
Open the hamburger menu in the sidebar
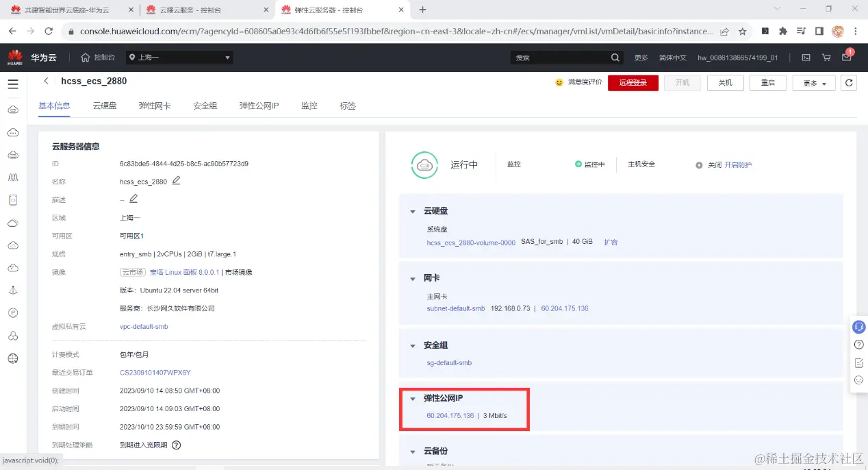(x=13, y=84)
